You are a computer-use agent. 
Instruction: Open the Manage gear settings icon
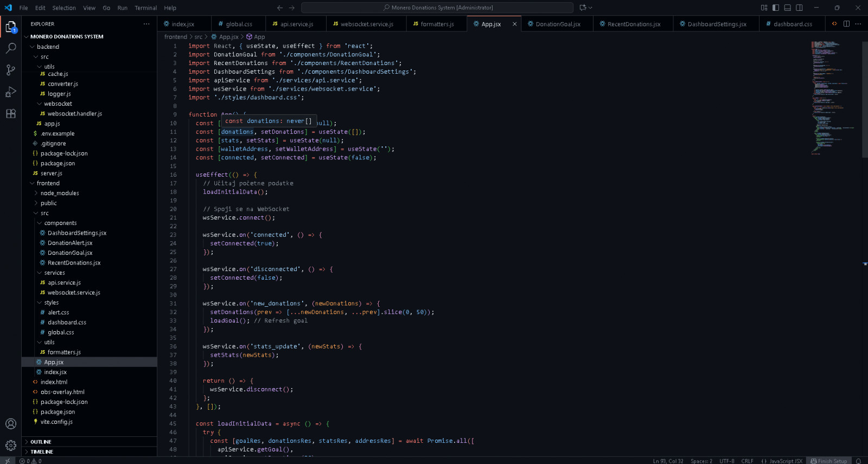tap(11, 446)
